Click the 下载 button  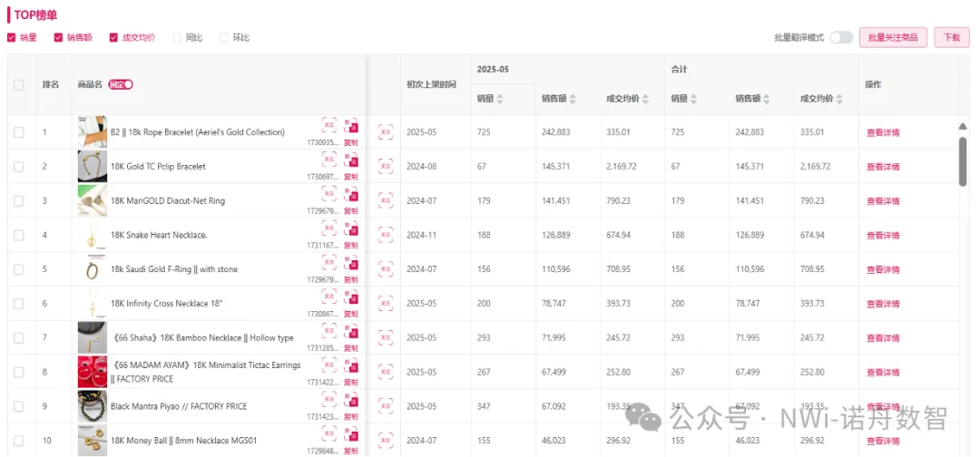[951, 38]
